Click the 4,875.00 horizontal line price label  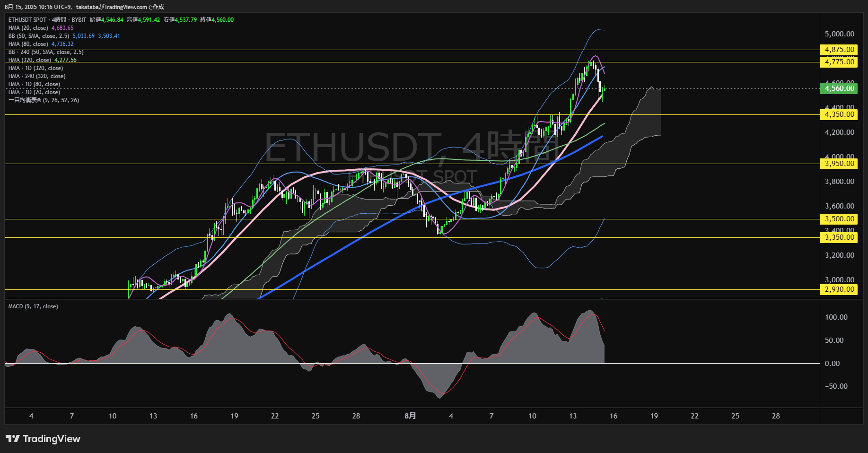[839, 50]
